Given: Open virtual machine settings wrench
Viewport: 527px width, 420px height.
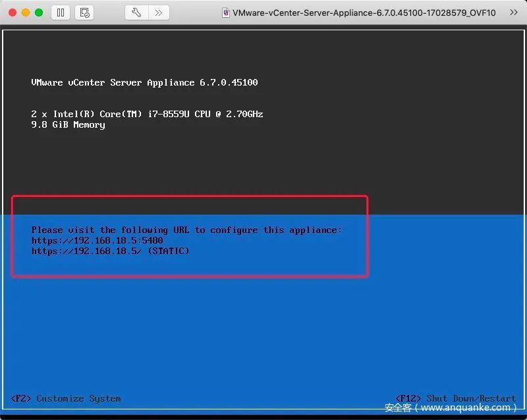Looking at the screenshot, I should click(136, 13).
